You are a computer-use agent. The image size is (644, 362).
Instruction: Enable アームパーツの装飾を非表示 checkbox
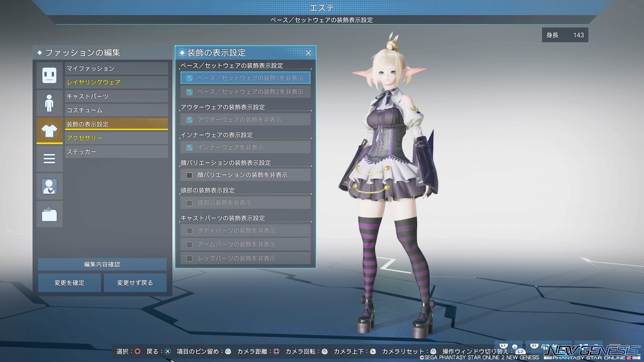pos(189,245)
